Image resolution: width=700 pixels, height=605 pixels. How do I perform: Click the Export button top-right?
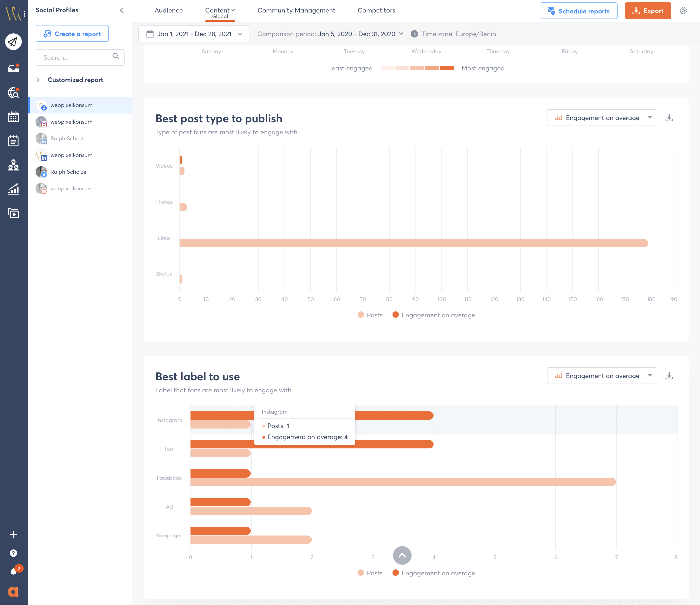pyautogui.click(x=648, y=11)
